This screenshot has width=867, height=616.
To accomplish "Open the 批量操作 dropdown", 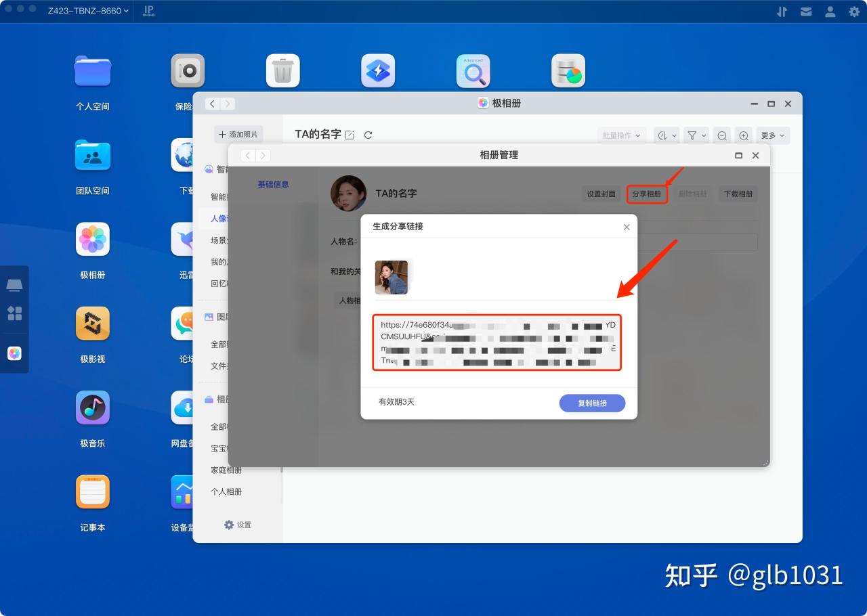I will point(621,135).
